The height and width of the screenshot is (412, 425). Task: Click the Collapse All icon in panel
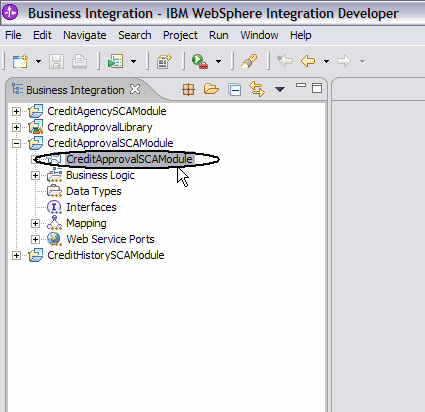pos(235,90)
